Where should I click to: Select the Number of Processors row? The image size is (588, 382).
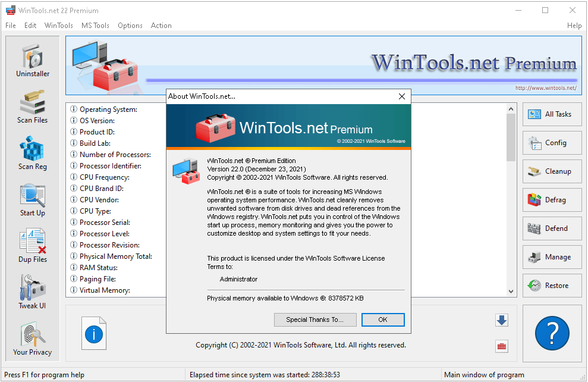point(111,154)
